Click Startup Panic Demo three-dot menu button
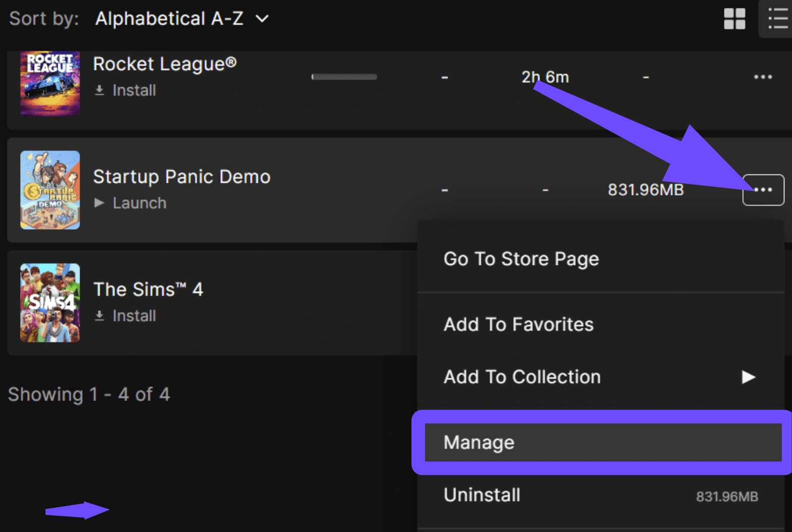The image size is (792, 532). (x=763, y=190)
